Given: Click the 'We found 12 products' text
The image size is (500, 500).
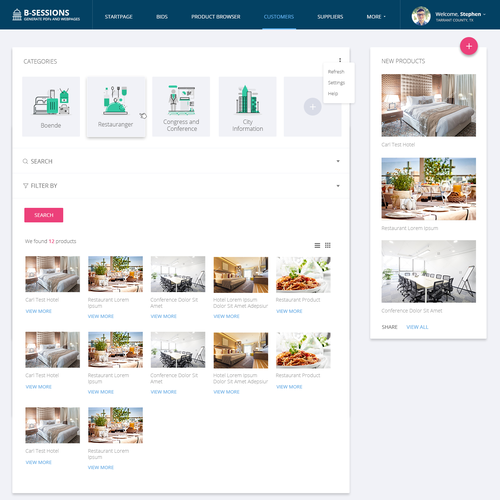Looking at the screenshot, I should (50, 241).
